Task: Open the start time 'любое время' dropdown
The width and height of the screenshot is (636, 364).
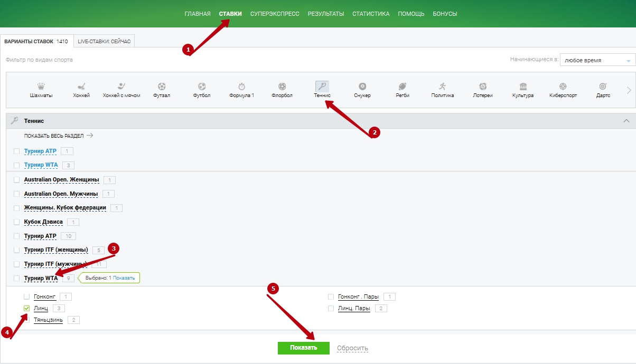Action: click(597, 60)
